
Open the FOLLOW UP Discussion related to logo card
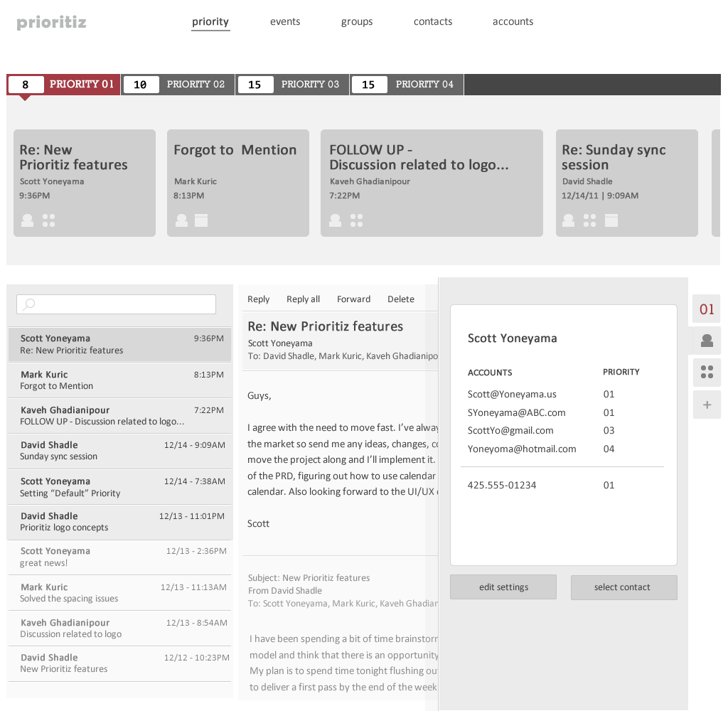click(432, 183)
